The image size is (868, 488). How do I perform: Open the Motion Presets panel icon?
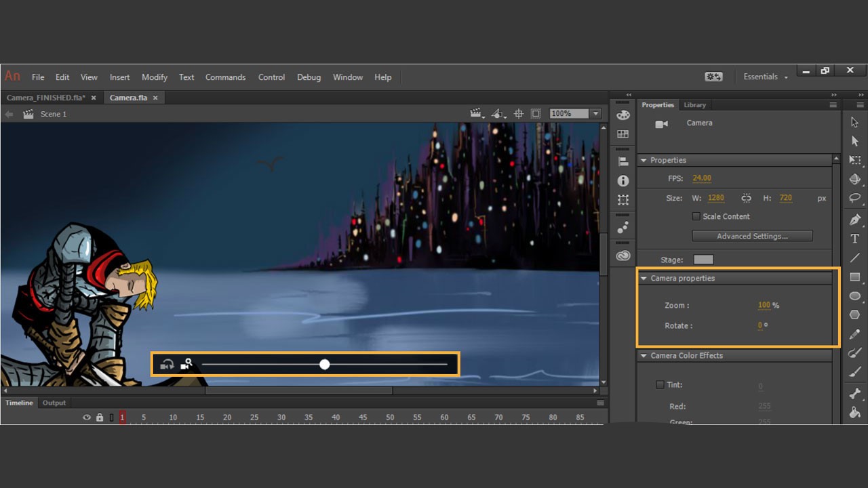[623, 227]
